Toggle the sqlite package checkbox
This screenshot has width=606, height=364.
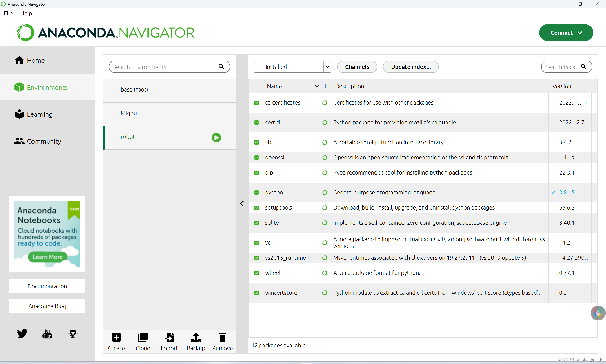(257, 223)
